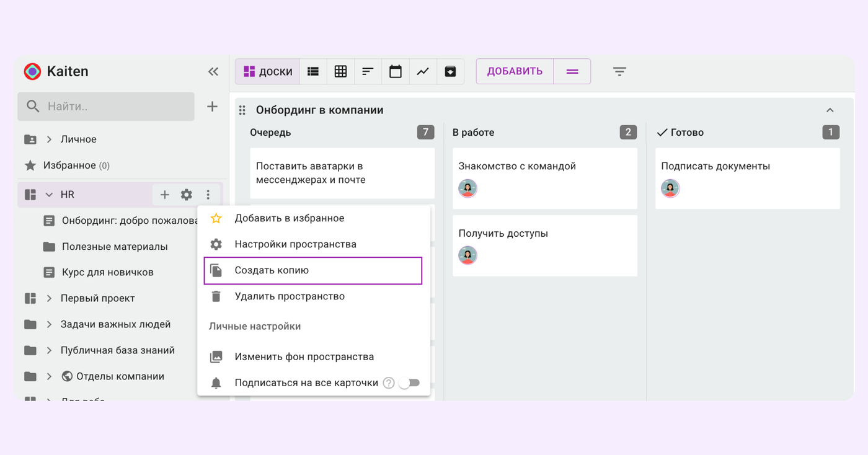Viewport: 868px width, 455px height.
Task: Click the plus icon next to search
Action: point(212,107)
